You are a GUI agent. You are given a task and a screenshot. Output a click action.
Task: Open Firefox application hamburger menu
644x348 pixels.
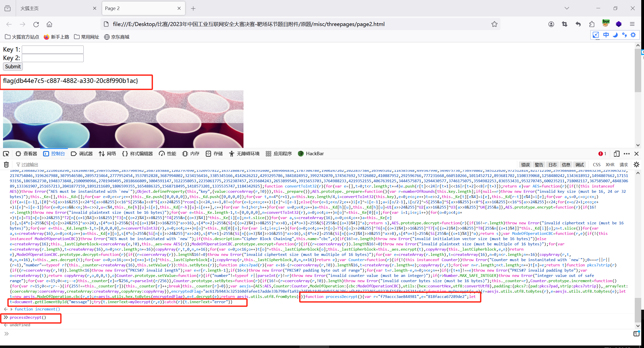(632, 24)
